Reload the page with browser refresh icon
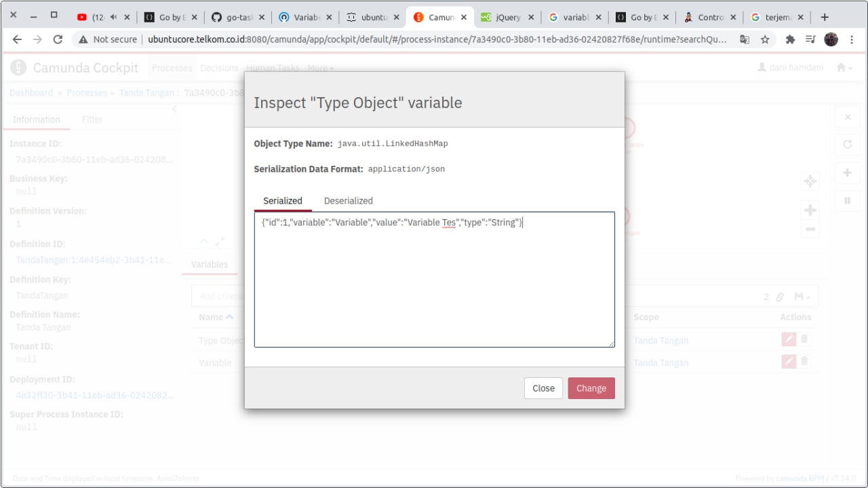 tap(58, 39)
